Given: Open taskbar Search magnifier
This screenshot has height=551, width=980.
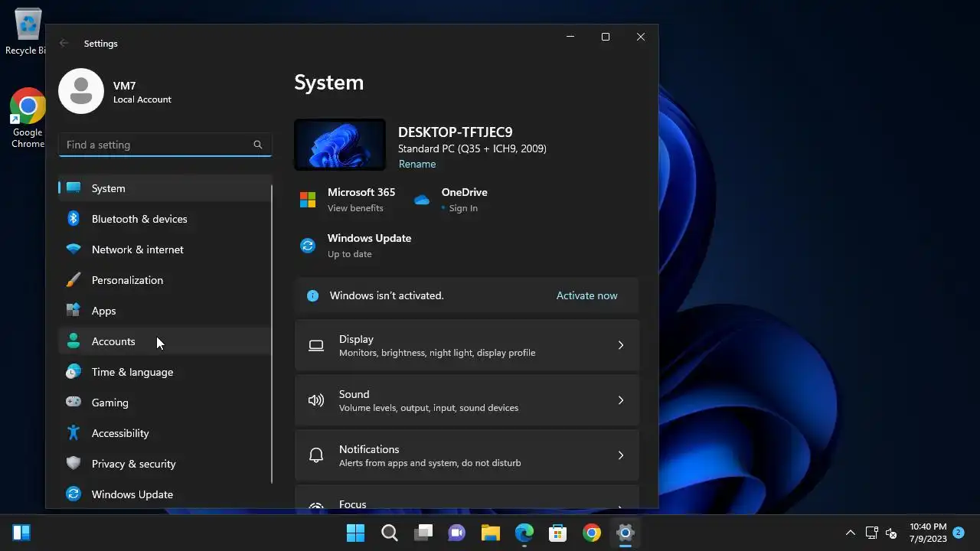Looking at the screenshot, I should pyautogui.click(x=390, y=533).
